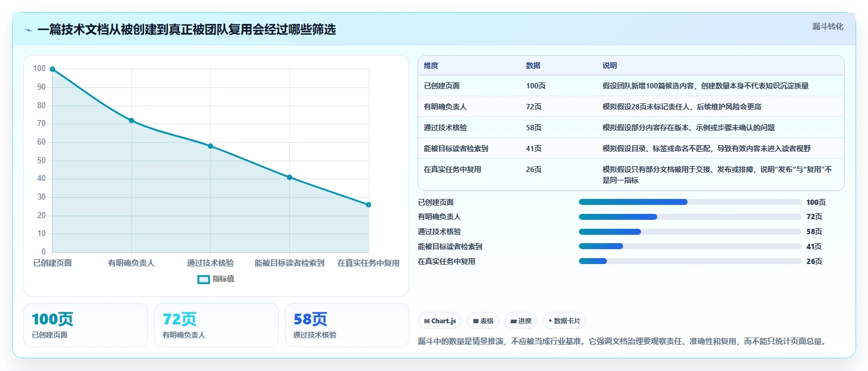
Task: Click the 26页 progress value label
Action: (814, 262)
